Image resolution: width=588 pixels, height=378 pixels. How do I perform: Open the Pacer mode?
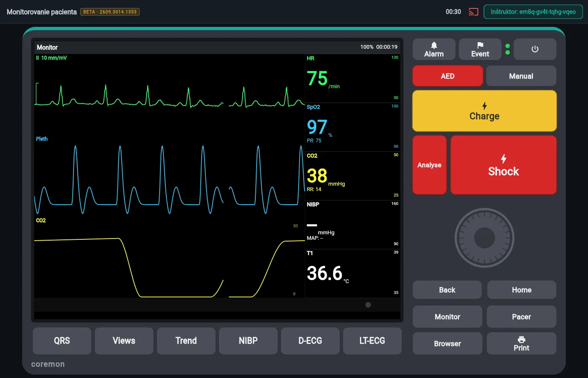click(x=522, y=317)
